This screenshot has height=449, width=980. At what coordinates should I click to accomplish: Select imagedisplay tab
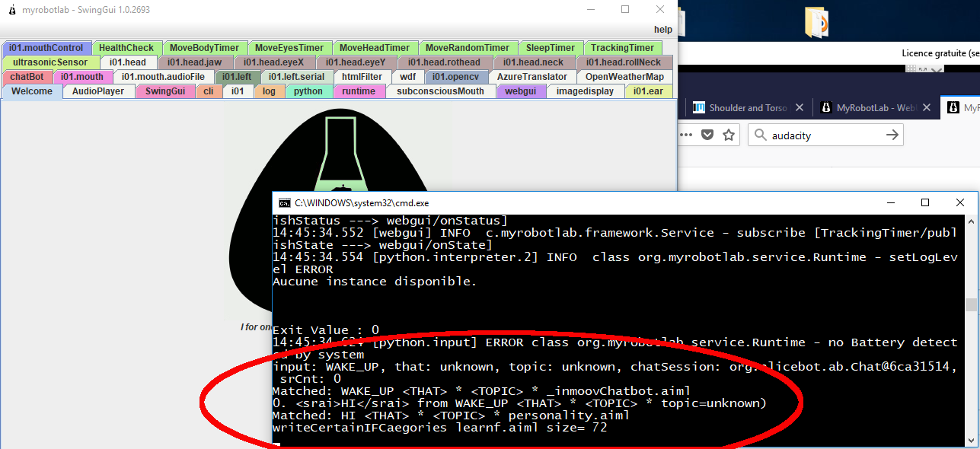(x=585, y=91)
